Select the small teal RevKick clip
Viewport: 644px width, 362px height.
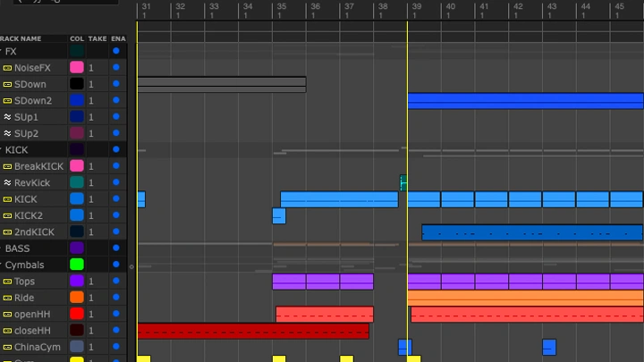tap(403, 183)
